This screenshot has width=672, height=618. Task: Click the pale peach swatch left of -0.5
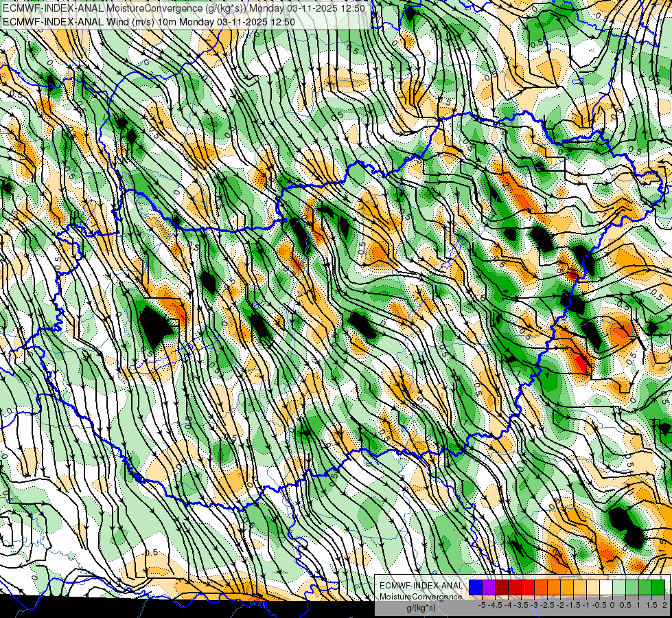593,587
